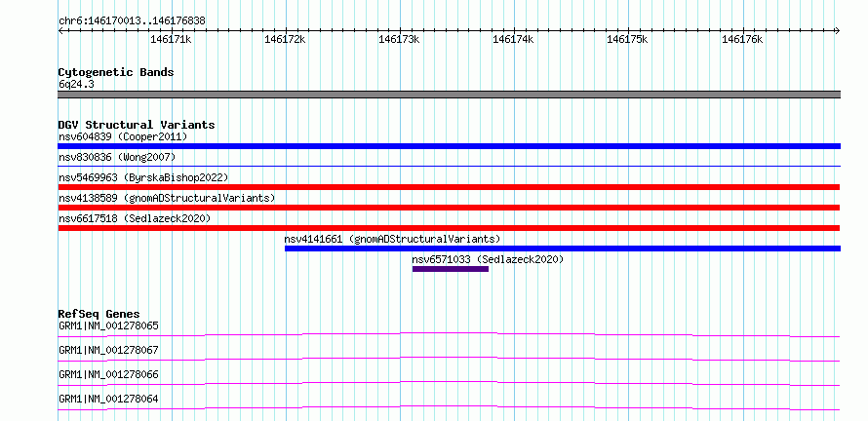Click GRM1|NM_001278066 transcript label
The height and width of the screenshot is (421, 868).
[108, 374]
